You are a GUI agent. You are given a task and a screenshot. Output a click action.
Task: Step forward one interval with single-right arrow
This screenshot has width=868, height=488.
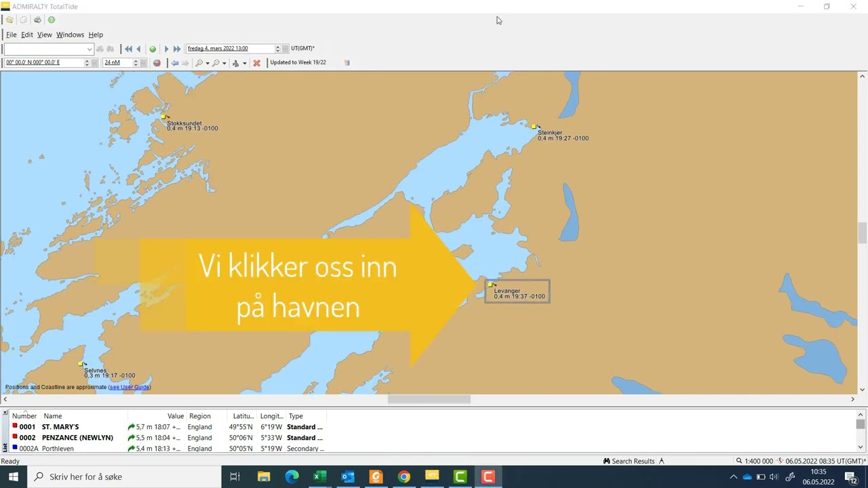(166, 49)
